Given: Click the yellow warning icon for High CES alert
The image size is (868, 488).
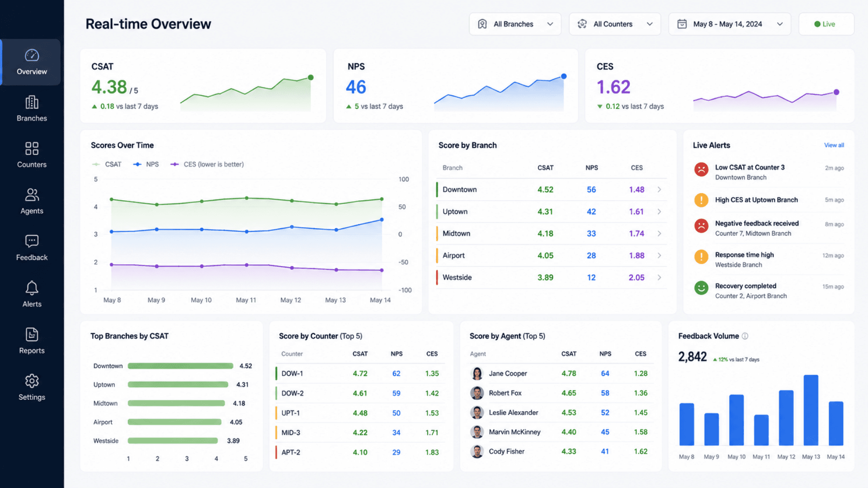Looking at the screenshot, I should tap(701, 200).
